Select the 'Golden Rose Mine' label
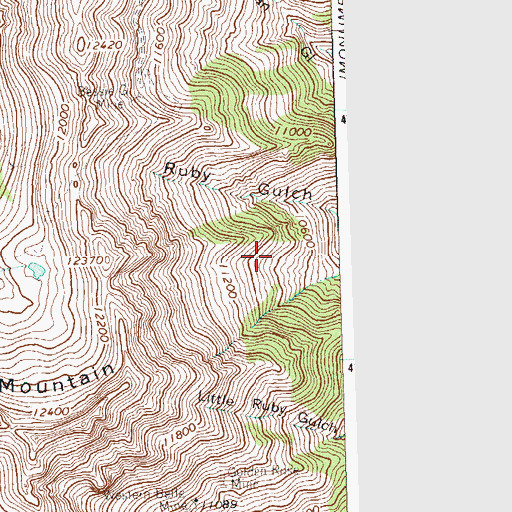 click(263, 477)
